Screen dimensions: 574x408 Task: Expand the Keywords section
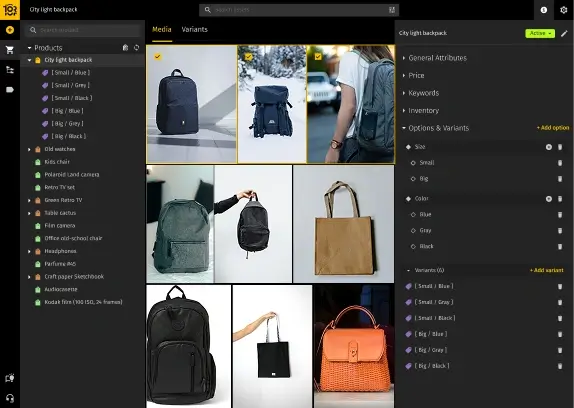pos(404,93)
